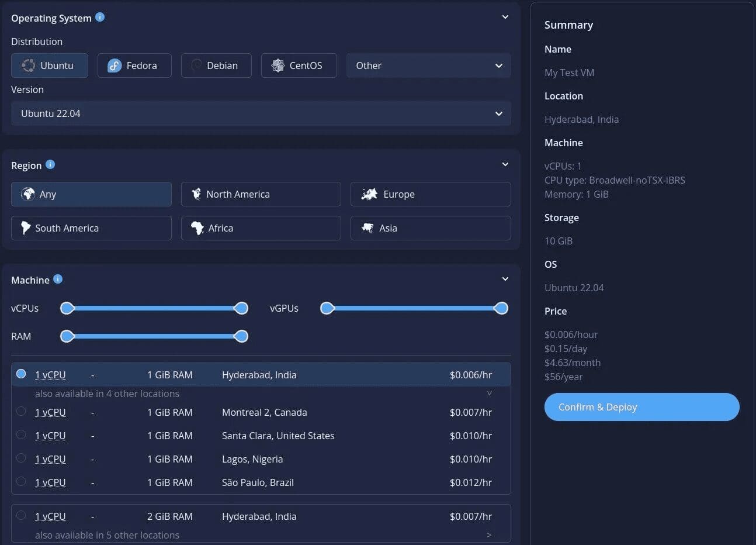Screen dimensions: 756x545
Task: Click the Operating System info icon
Action: (x=100, y=18)
